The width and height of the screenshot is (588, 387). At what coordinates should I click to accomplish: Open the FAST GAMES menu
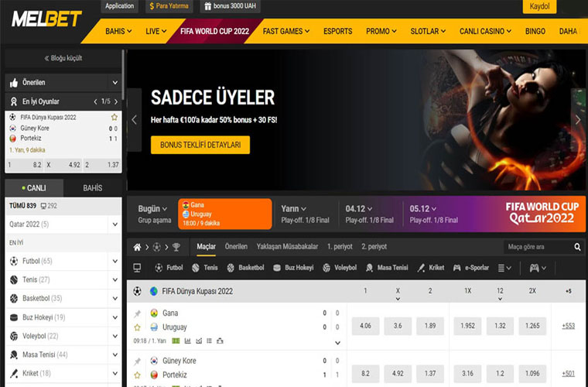point(286,32)
